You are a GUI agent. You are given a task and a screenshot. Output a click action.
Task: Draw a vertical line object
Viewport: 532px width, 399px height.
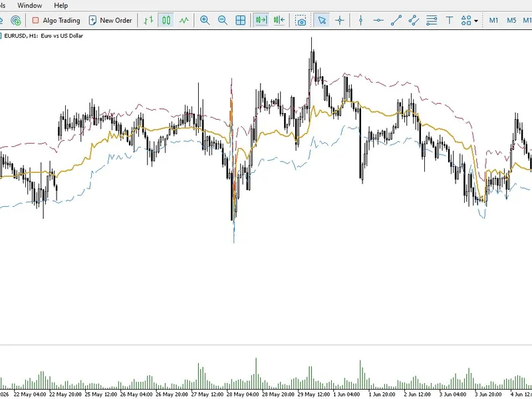[x=360, y=21]
